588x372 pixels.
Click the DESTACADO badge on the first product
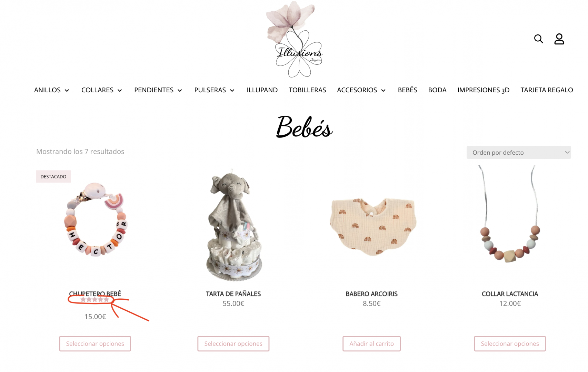click(x=53, y=176)
